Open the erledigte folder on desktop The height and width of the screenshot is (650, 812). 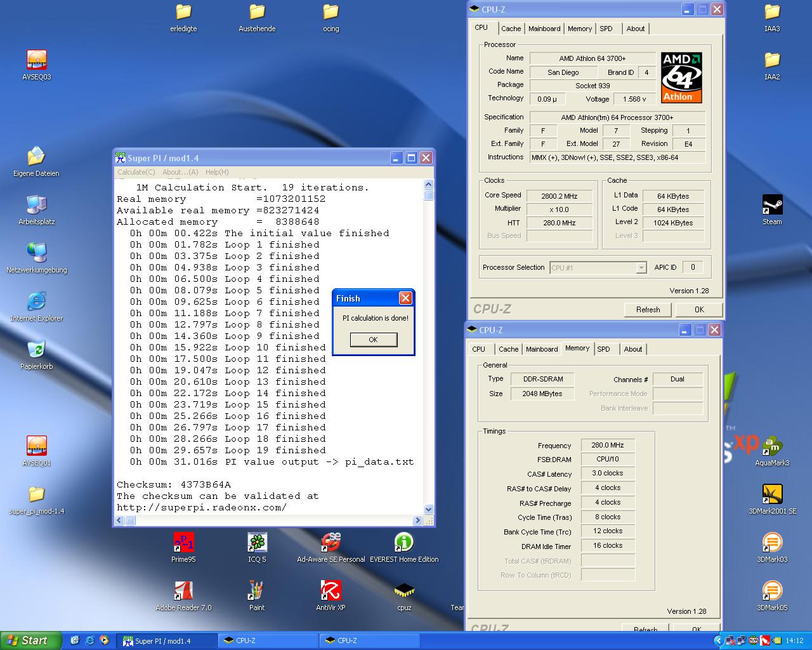tap(183, 17)
